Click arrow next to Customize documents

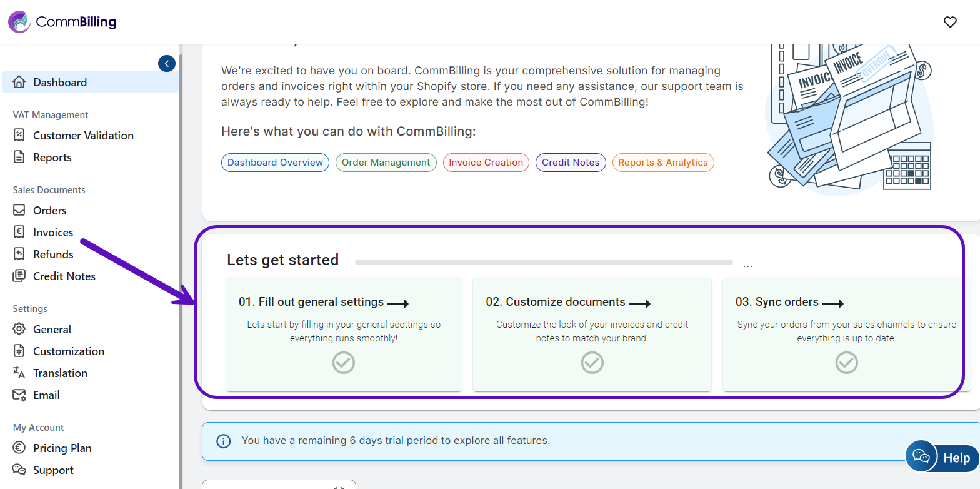point(640,304)
